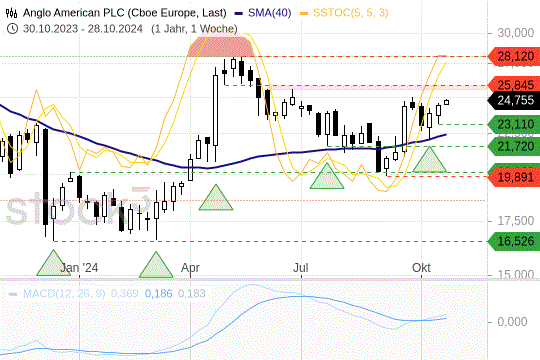Image resolution: width=540 pixels, height=360 pixels.
Task: Click the green triangle buy signal near Okt
Action: pos(429,161)
